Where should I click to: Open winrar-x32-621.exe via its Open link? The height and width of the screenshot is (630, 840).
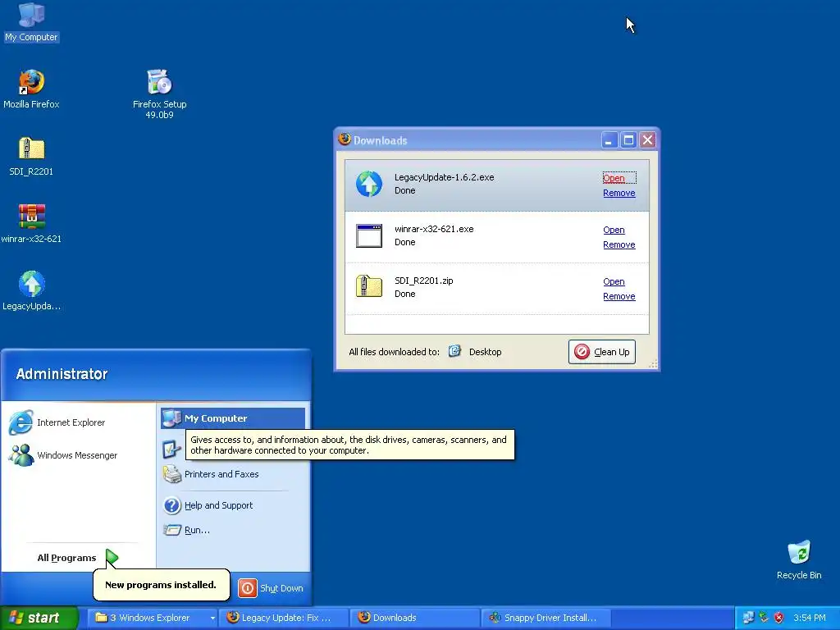614,230
